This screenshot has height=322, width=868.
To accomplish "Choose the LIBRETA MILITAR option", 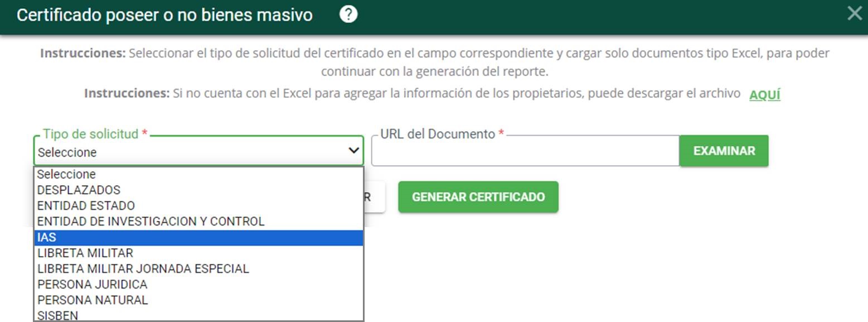I will (85, 253).
